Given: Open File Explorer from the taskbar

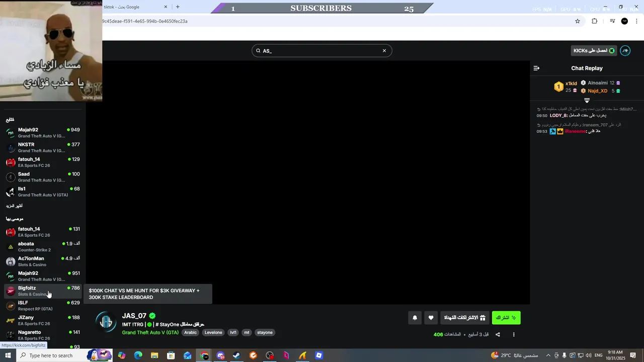Looking at the screenshot, I should point(154,355).
